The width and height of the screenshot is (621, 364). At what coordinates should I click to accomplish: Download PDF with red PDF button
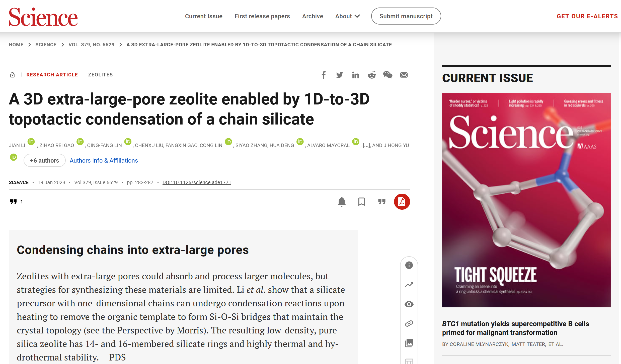tap(402, 202)
